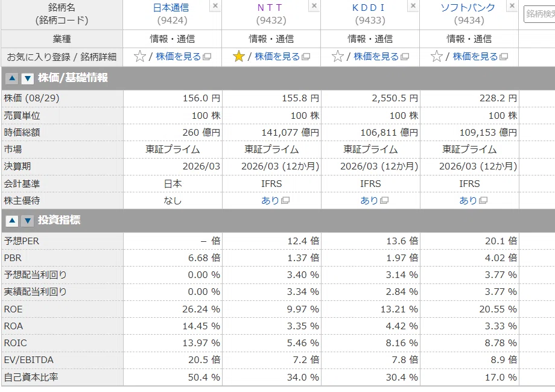Remove 日本通信 column with its × button
The width and height of the screenshot is (555, 392).
215,6
